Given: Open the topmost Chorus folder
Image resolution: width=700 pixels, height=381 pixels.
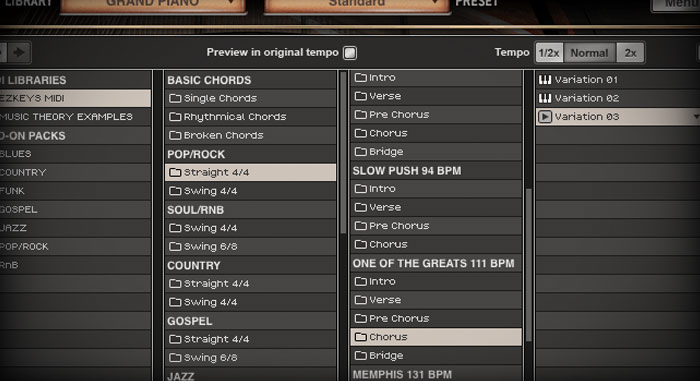Looking at the screenshot, I should pyautogui.click(x=436, y=133).
